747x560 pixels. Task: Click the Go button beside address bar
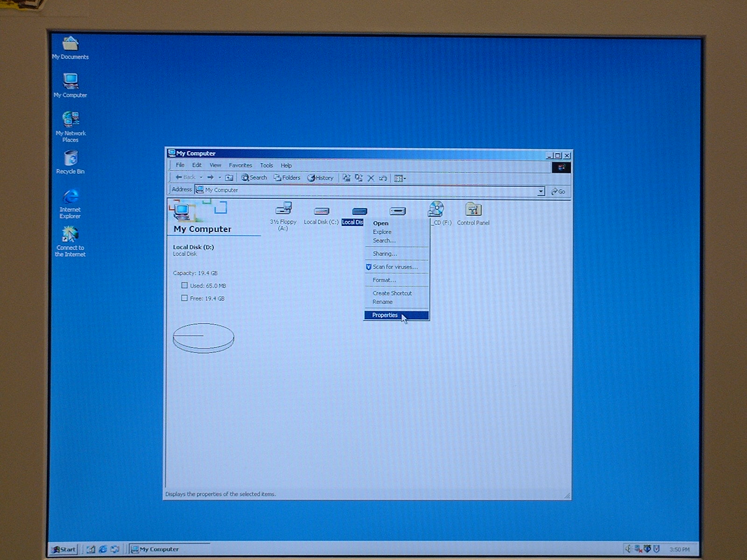(558, 191)
